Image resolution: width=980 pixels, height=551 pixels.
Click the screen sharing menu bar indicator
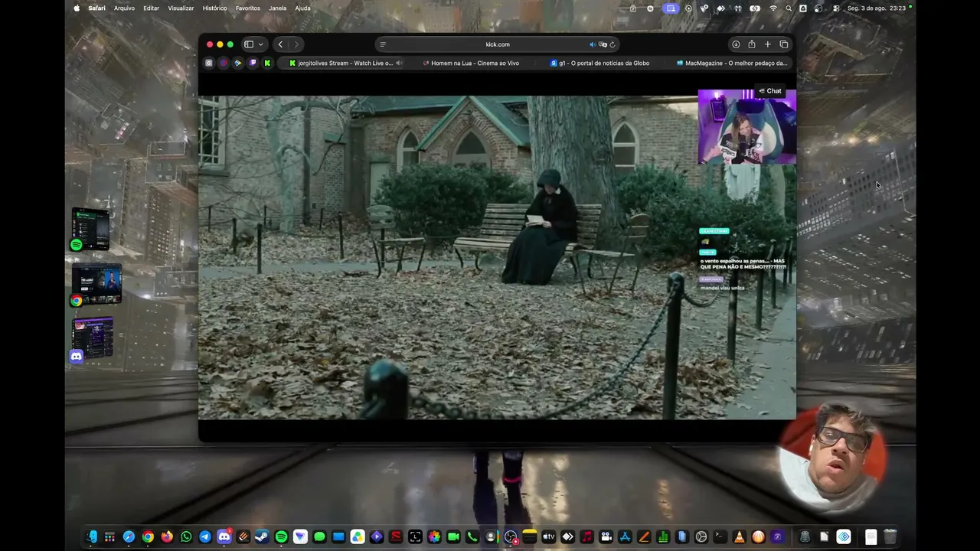[x=671, y=8]
